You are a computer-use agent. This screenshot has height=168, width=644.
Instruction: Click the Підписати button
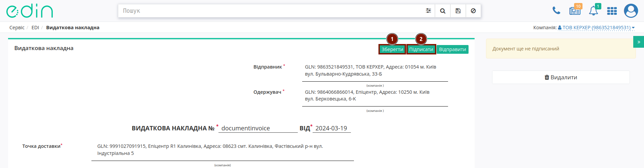[421, 49]
